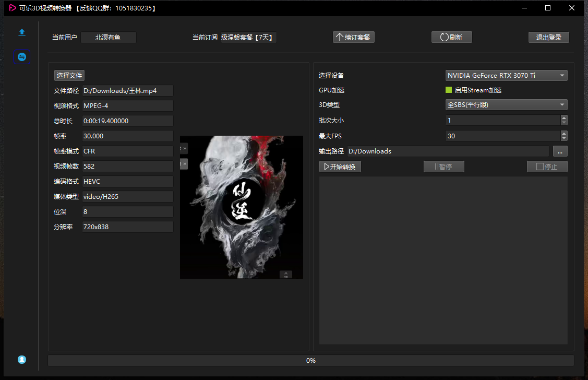Click the 视频帧数 field showing 582

[x=127, y=166]
